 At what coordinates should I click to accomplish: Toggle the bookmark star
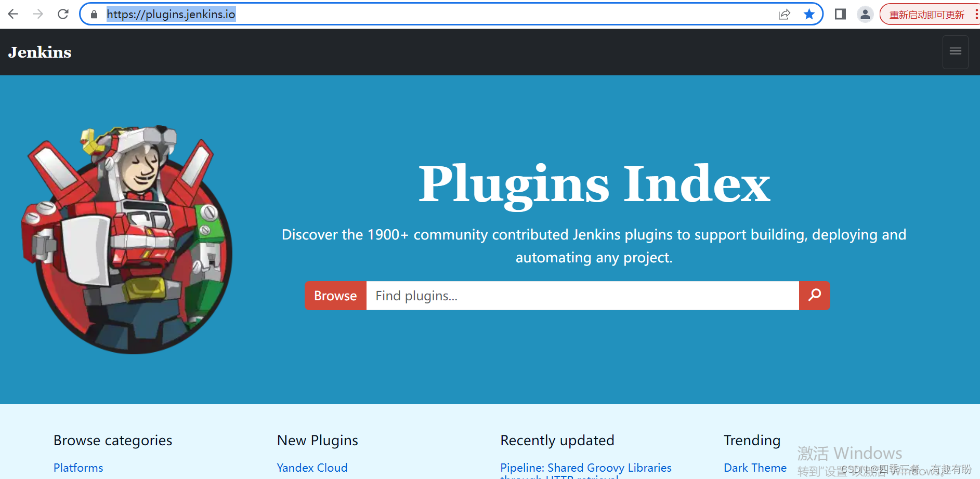click(809, 14)
